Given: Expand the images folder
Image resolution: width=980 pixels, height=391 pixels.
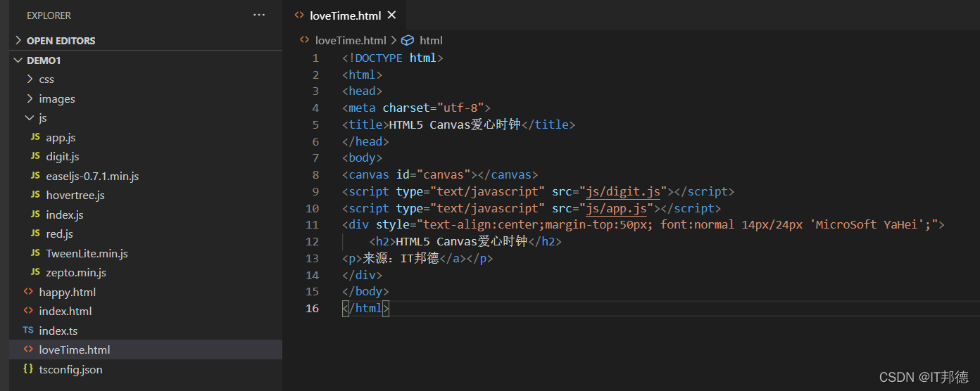Looking at the screenshot, I should click(x=30, y=98).
